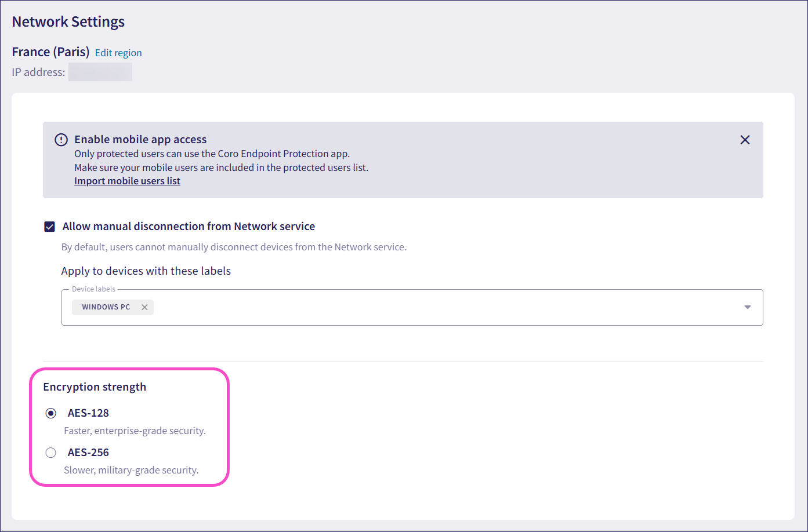Open the Import mobile users list link
This screenshot has width=808, height=532.
coord(127,181)
